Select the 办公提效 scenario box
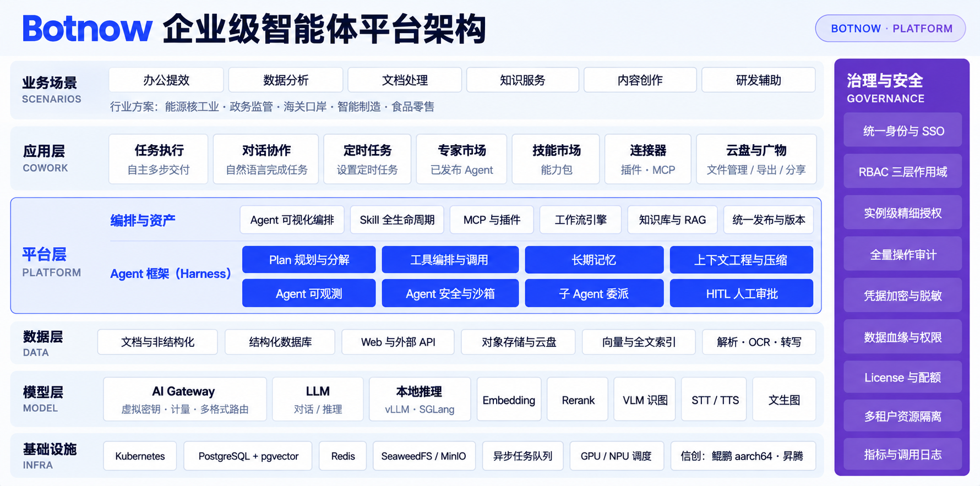 pyautogui.click(x=166, y=80)
